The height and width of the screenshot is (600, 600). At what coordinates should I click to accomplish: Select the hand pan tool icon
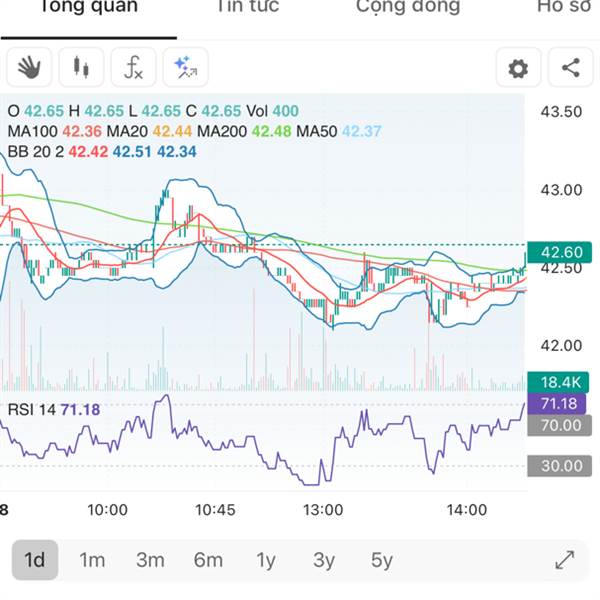coord(29,68)
